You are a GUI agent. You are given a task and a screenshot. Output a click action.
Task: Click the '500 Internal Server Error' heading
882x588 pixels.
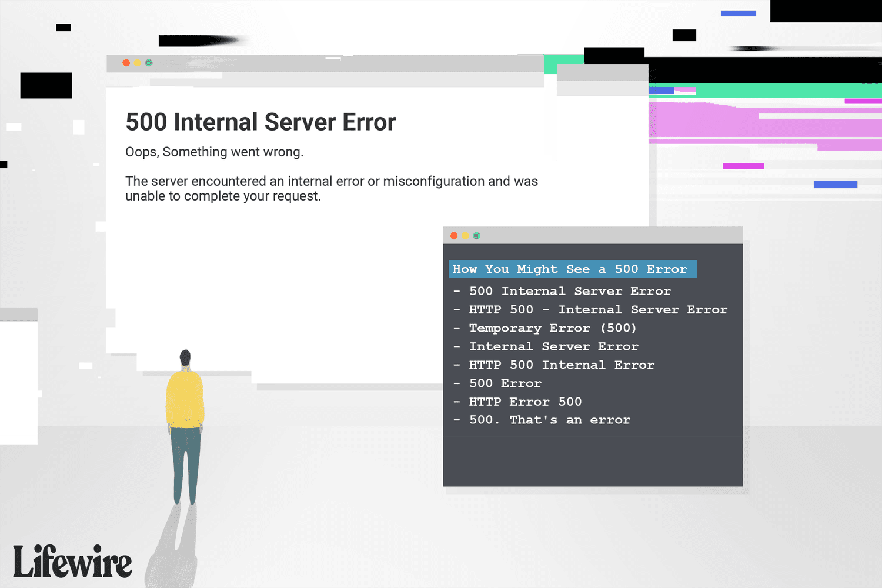tap(260, 122)
